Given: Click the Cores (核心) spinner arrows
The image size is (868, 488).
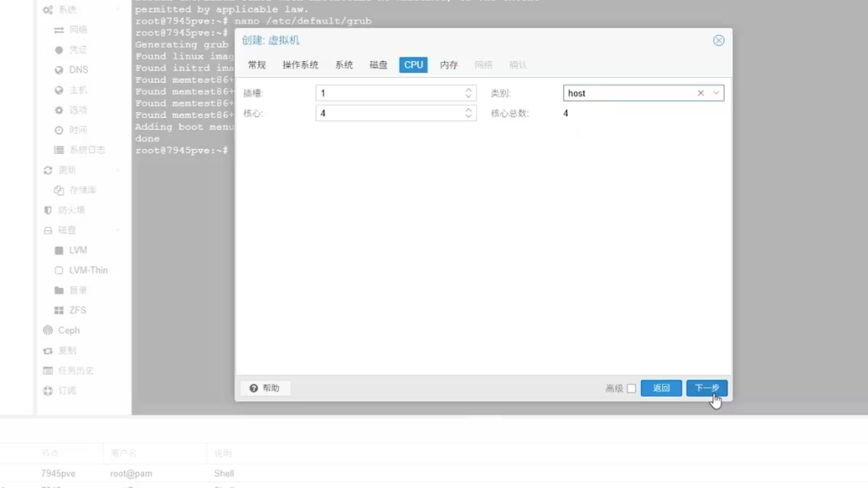Looking at the screenshot, I should tap(469, 113).
